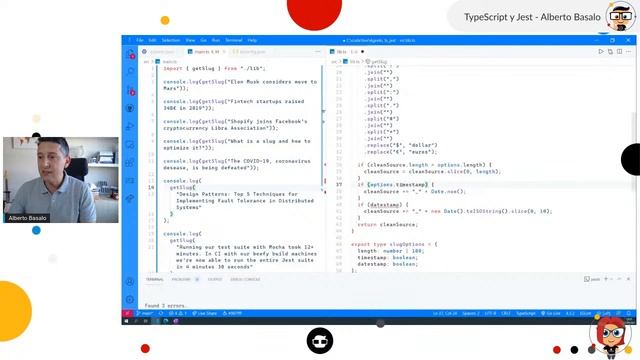640x360 pixels.
Task: Open the Run menu
Action: [x=216, y=40]
